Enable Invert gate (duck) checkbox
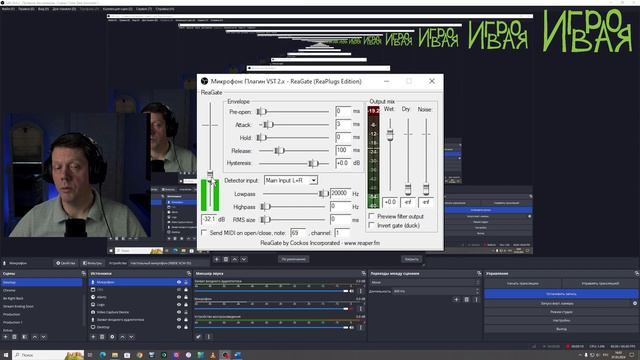Screen dimensions: 640x360 pyautogui.click(x=371, y=225)
